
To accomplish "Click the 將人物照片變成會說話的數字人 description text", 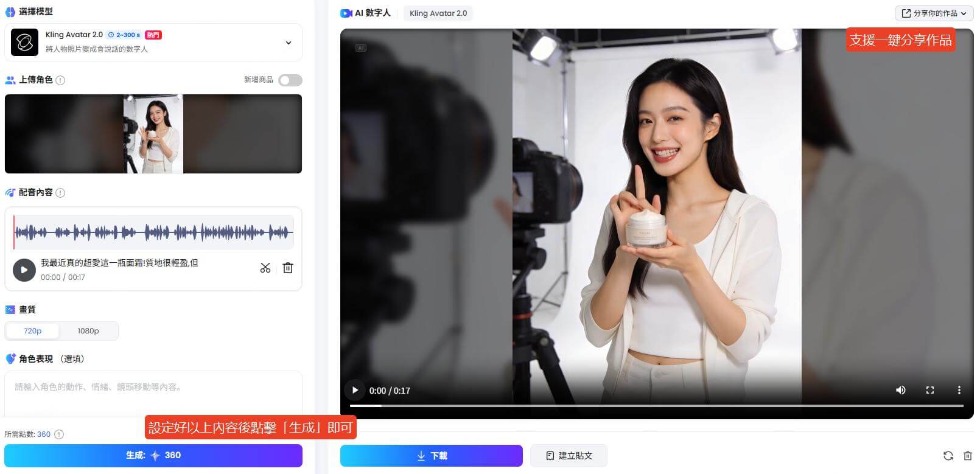I will click(x=97, y=49).
